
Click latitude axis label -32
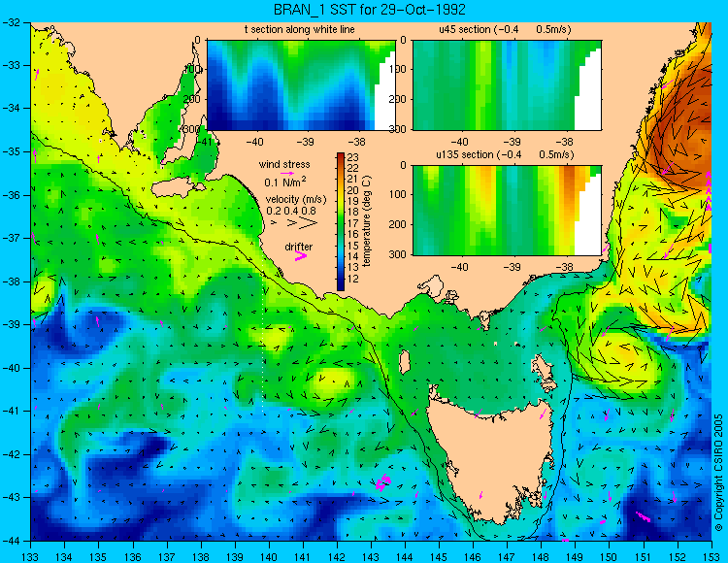coord(12,21)
